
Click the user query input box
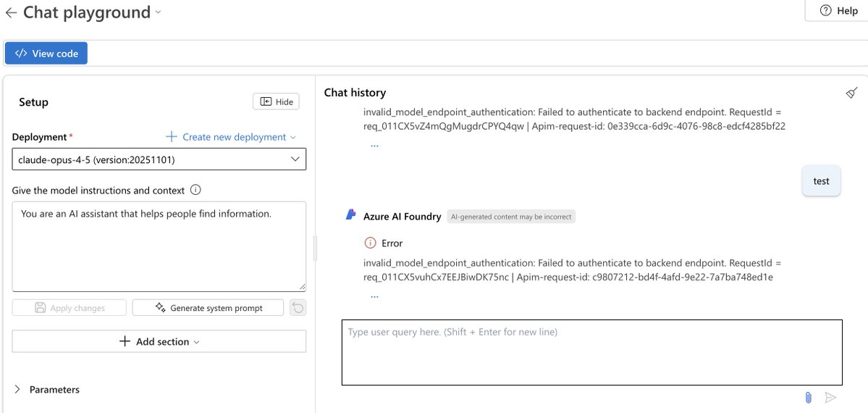tap(591, 352)
